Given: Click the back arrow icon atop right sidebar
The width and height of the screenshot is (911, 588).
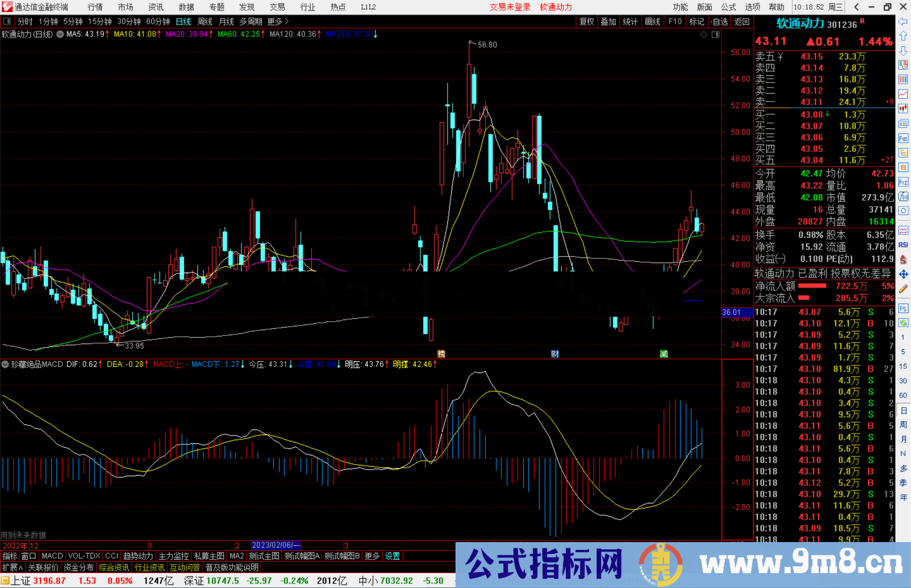Looking at the screenshot, I should point(903,21).
